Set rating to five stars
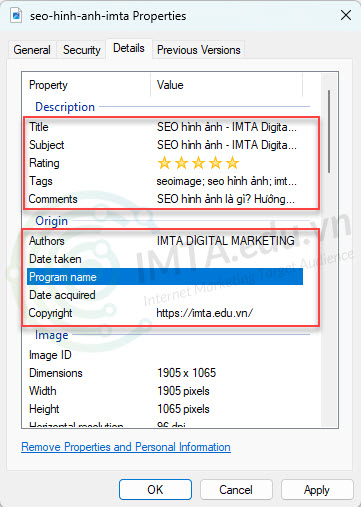This screenshot has height=507, width=361. click(x=232, y=163)
